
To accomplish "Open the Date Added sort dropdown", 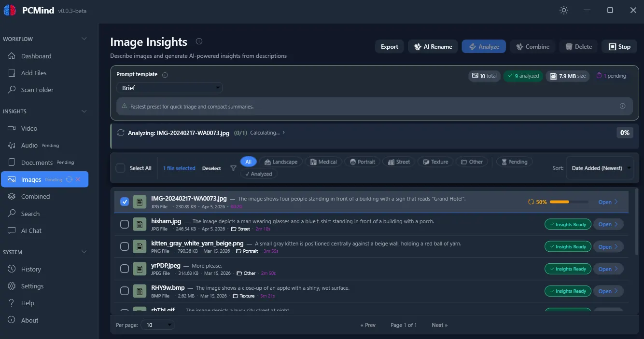I will (600, 168).
